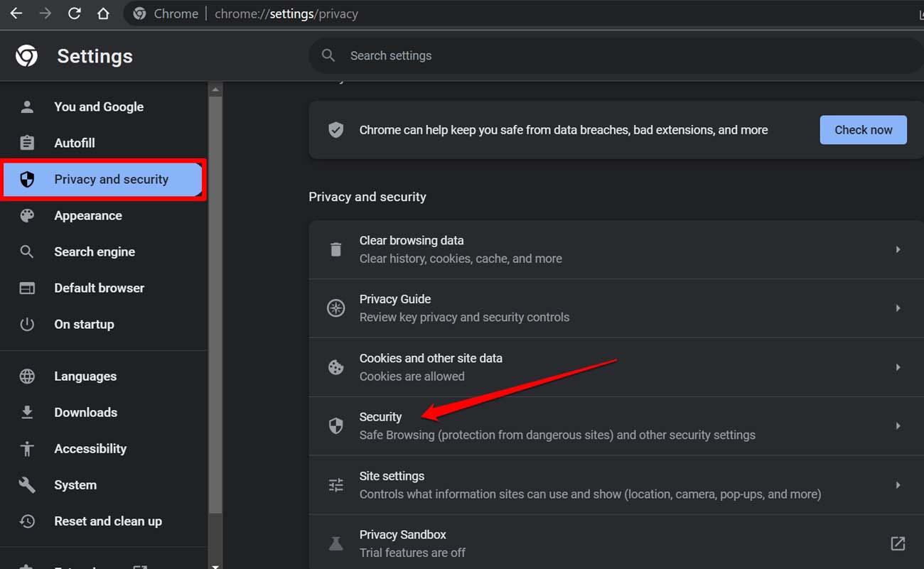Click the Search settings input field
Image resolution: width=924 pixels, height=569 pixels.
point(616,55)
